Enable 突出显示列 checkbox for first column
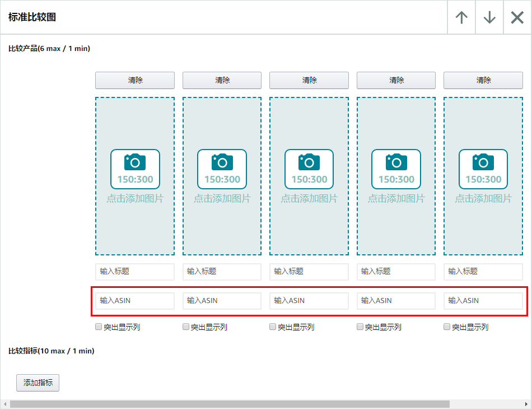This screenshot has width=532, height=410. 99,327
